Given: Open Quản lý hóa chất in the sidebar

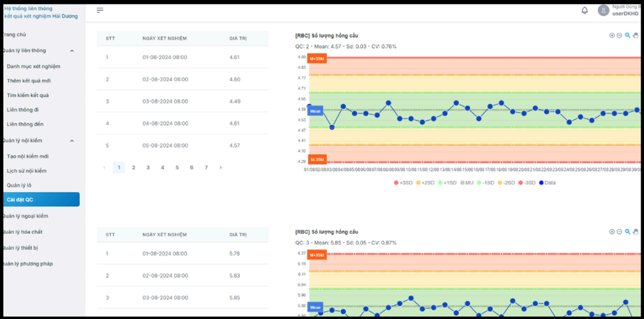Looking at the screenshot, I should [22, 232].
